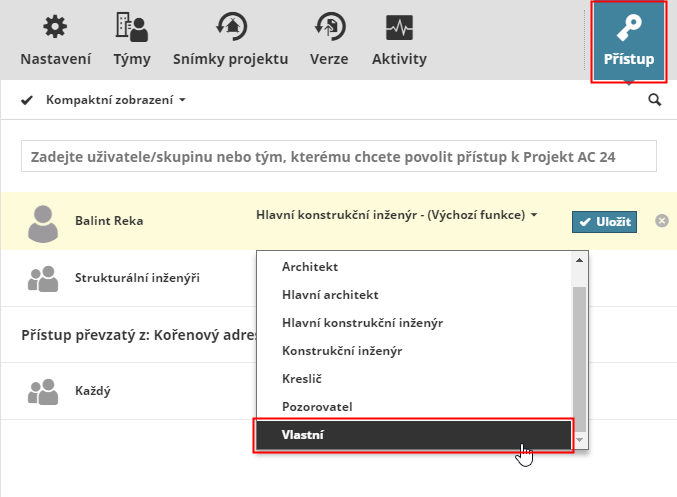Image resolution: width=677 pixels, height=497 pixels.
Task: Toggle the Kompaktní zobrazení checkmark
Action: [27, 100]
